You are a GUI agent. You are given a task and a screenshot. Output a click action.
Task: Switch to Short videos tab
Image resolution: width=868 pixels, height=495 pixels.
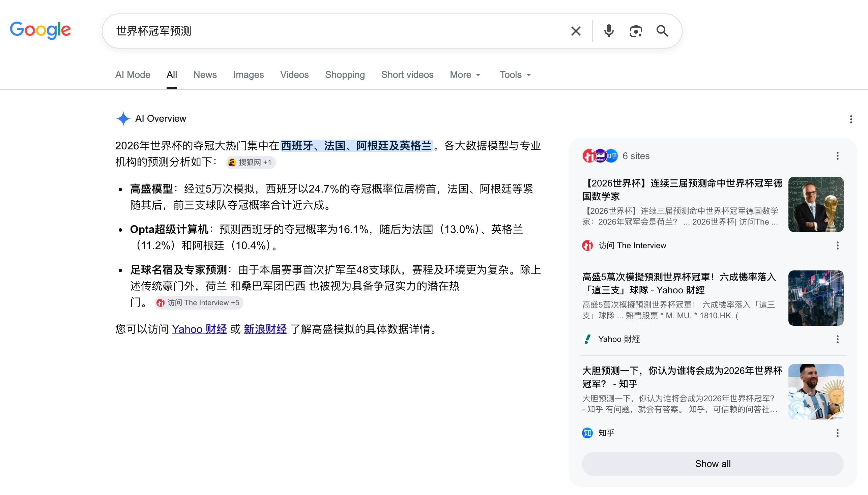[407, 75]
